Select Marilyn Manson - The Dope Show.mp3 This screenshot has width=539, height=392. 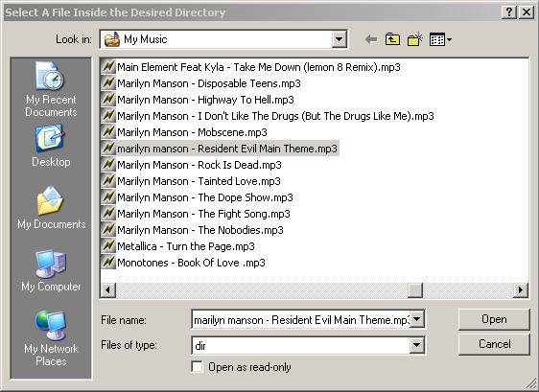205,197
